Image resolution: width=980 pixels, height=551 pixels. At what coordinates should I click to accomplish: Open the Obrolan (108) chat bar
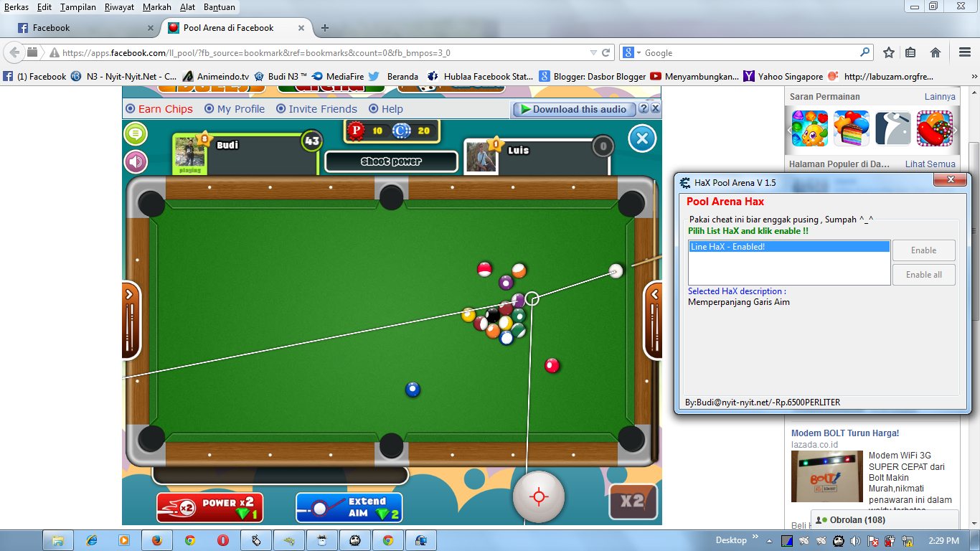pyautogui.click(x=885, y=519)
